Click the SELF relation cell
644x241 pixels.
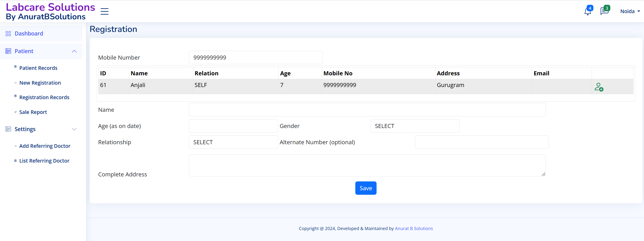[x=236, y=87]
